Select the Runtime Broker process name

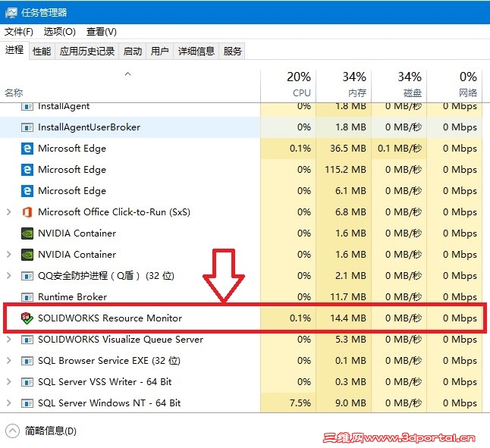point(73,297)
